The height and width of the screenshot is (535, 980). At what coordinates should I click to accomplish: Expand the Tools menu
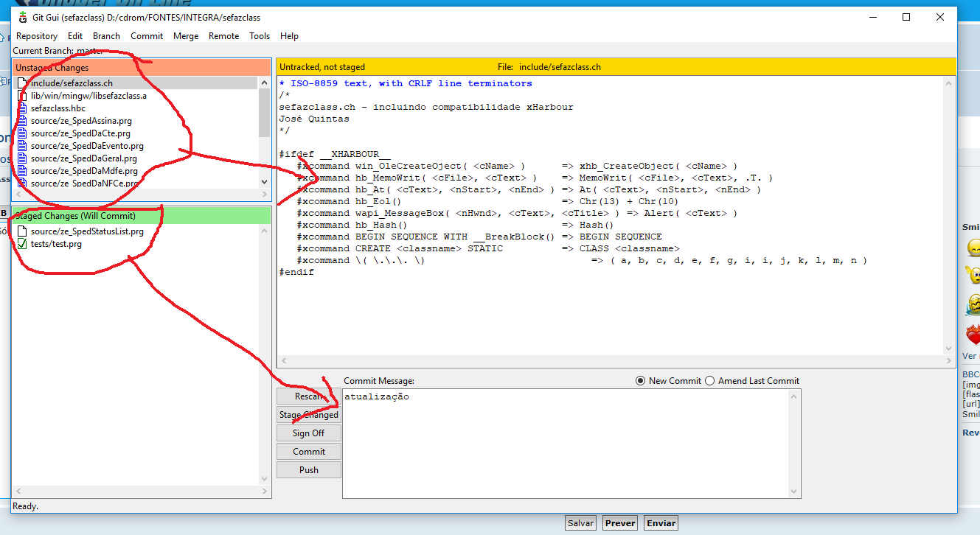pos(260,36)
